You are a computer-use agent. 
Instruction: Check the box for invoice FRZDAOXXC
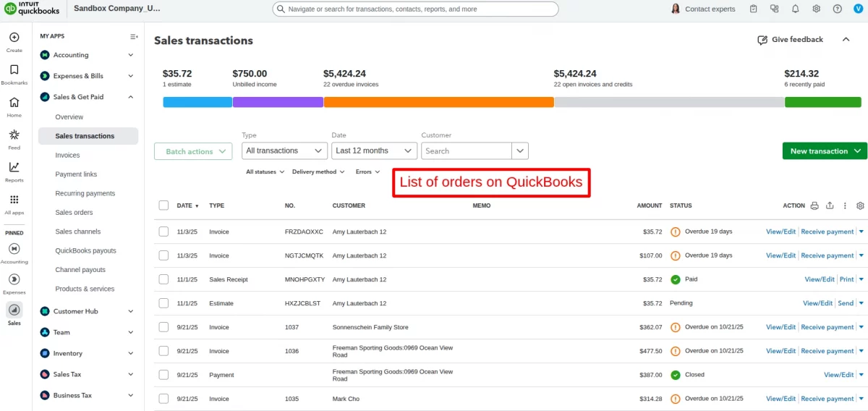(163, 232)
